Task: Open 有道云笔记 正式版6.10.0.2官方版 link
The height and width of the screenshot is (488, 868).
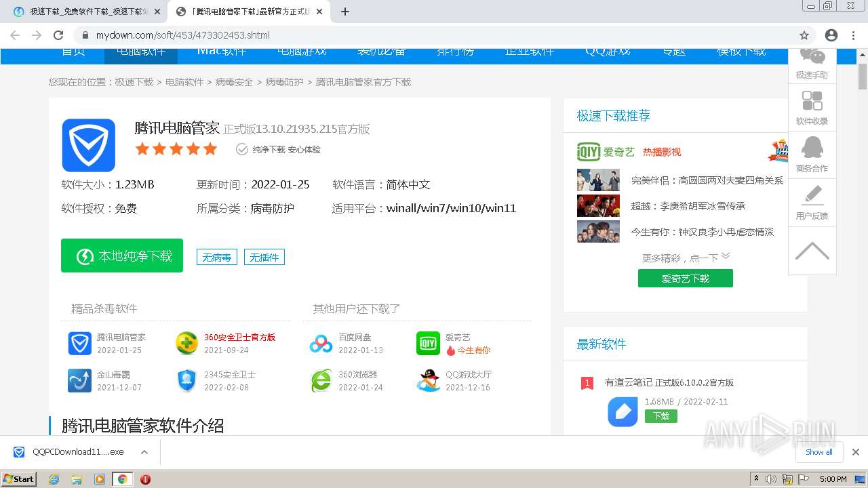Action: [x=669, y=383]
